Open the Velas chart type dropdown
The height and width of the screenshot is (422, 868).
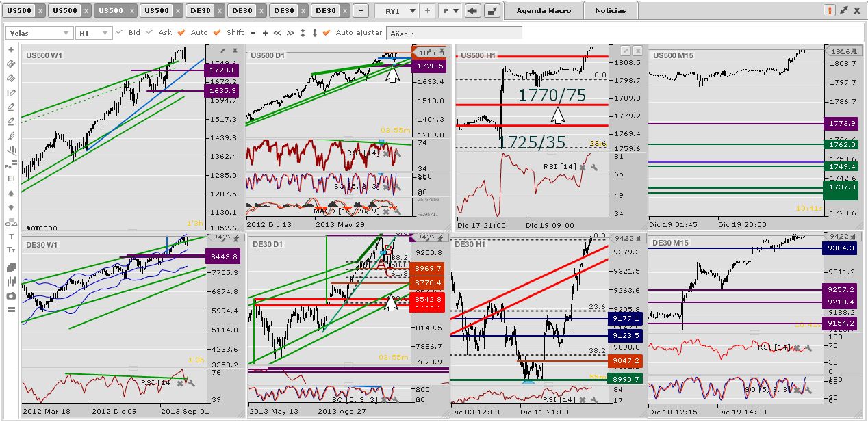click(x=39, y=33)
